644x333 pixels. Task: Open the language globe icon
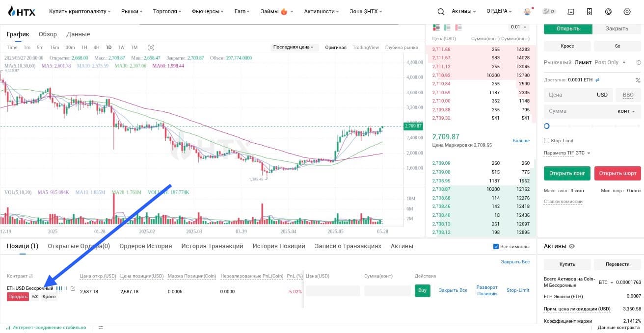point(608,11)
